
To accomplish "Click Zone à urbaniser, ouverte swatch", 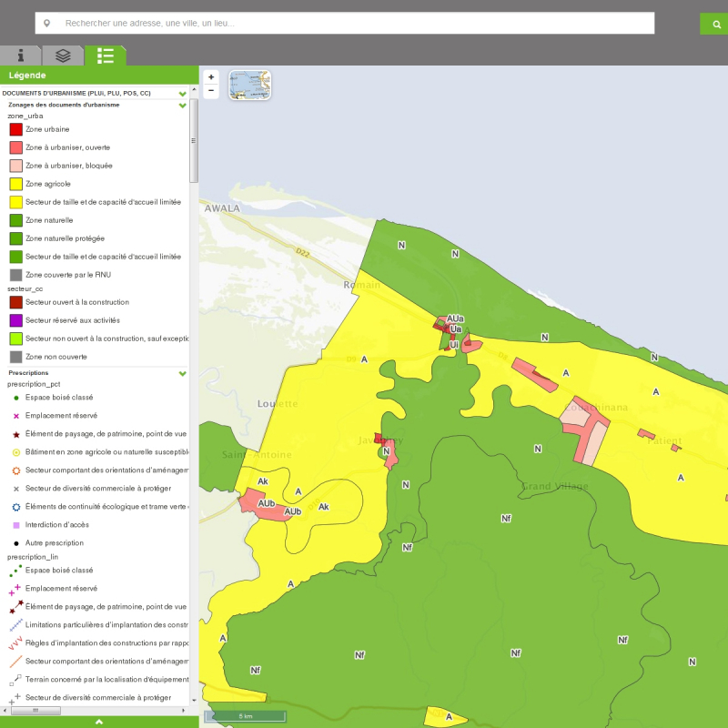I will (16, 147).
